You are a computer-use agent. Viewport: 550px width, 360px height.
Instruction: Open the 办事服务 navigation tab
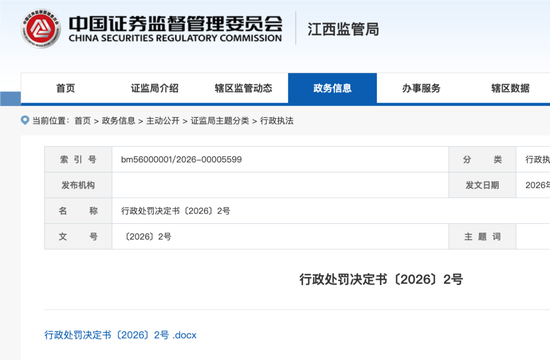click(x=421, y=88)
